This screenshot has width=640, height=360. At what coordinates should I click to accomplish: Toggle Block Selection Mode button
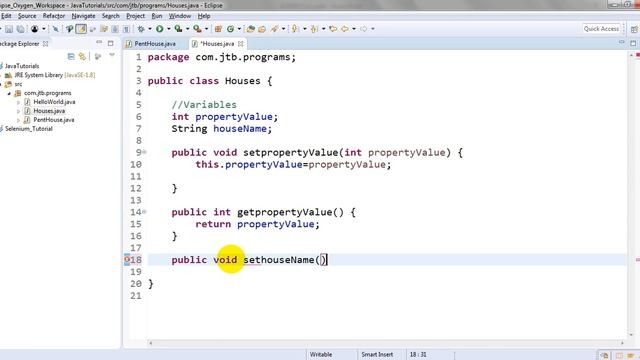(x=115, y=29)
